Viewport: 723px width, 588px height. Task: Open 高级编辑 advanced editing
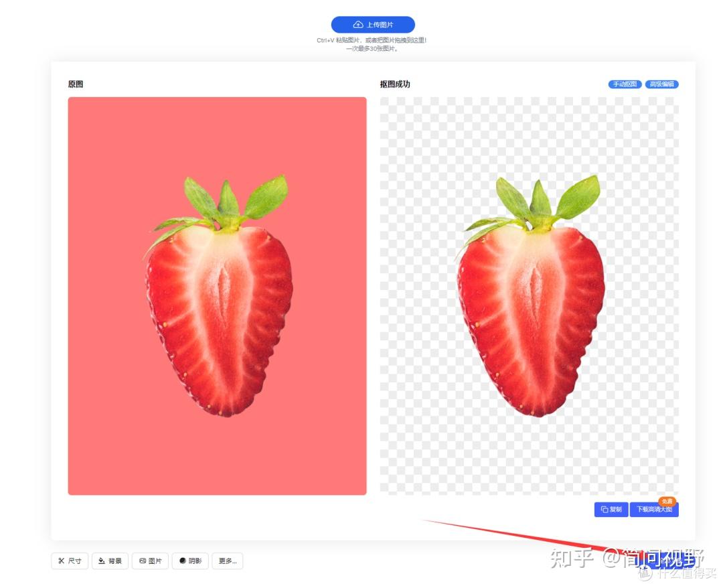(x=661, y=84)
